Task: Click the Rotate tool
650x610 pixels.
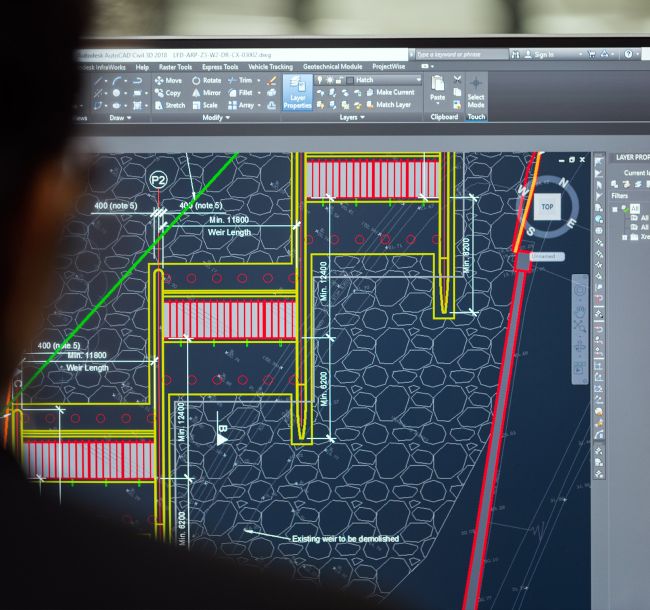Action: pyautogui.click(x=206, y=80)
